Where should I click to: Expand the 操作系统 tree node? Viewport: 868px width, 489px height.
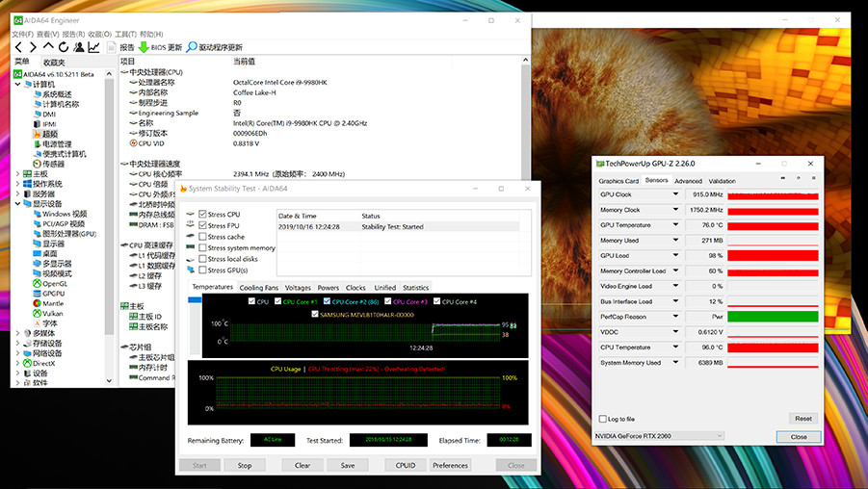(17, 184)
